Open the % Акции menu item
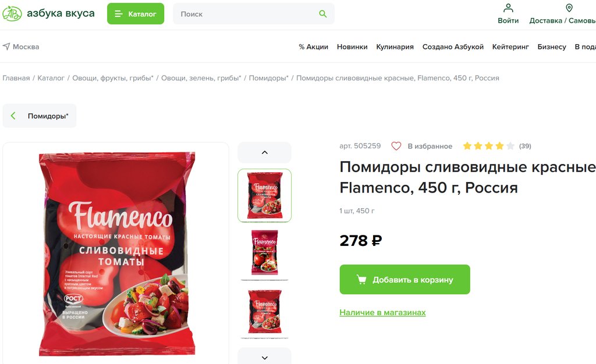596x364 pixels. 313,47
